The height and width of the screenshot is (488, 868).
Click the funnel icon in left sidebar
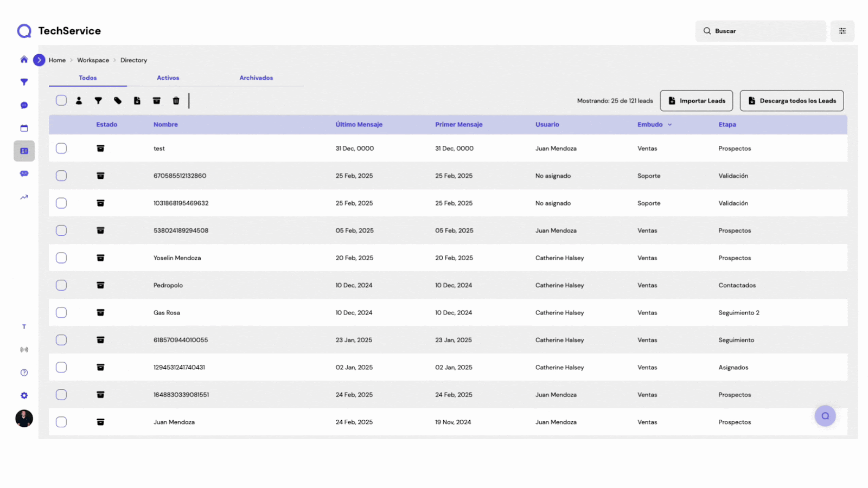point(24,82)
